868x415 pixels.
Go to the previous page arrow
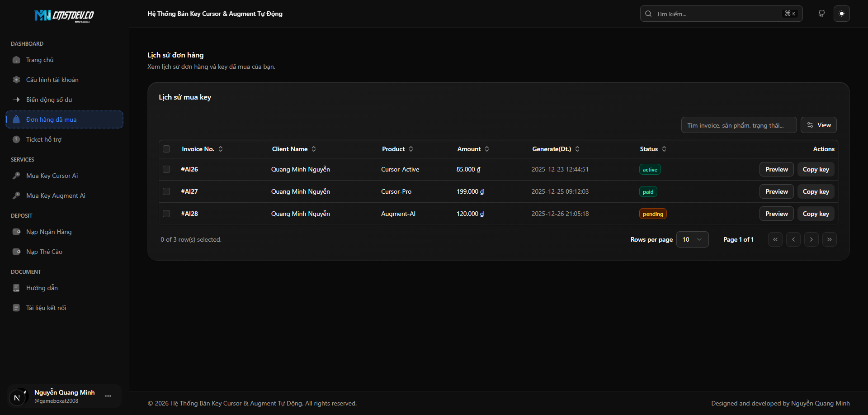(793, 239)
